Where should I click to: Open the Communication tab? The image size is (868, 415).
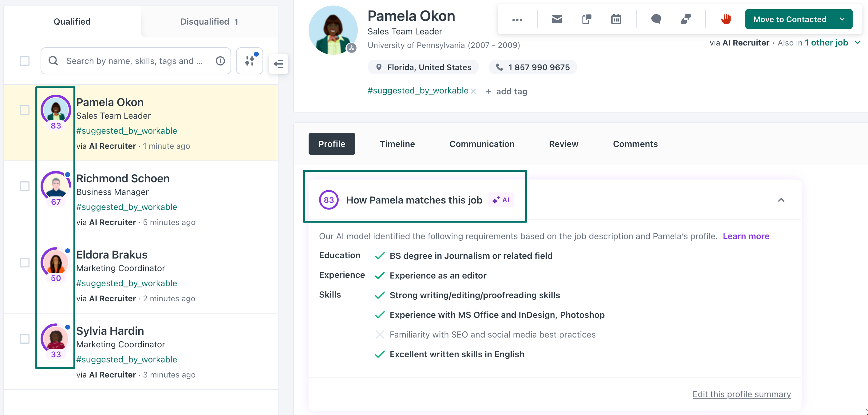coord(482,144)
